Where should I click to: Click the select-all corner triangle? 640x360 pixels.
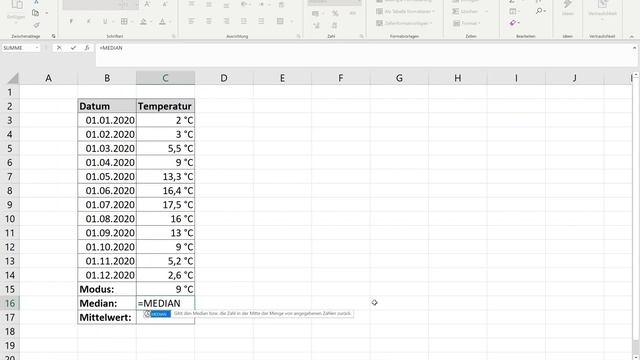coord(13,78)
